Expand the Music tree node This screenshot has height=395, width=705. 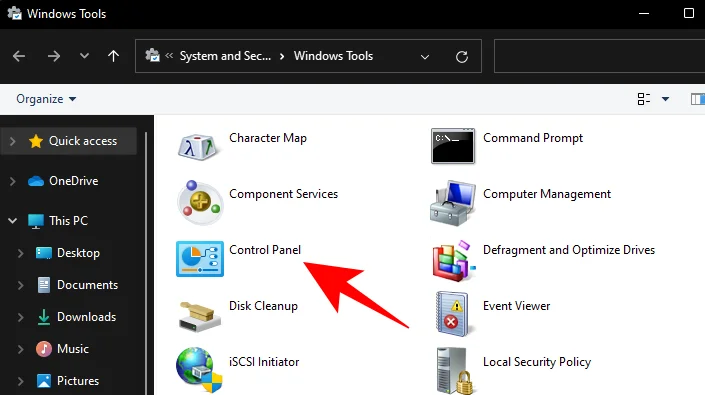tap(20, 349)
